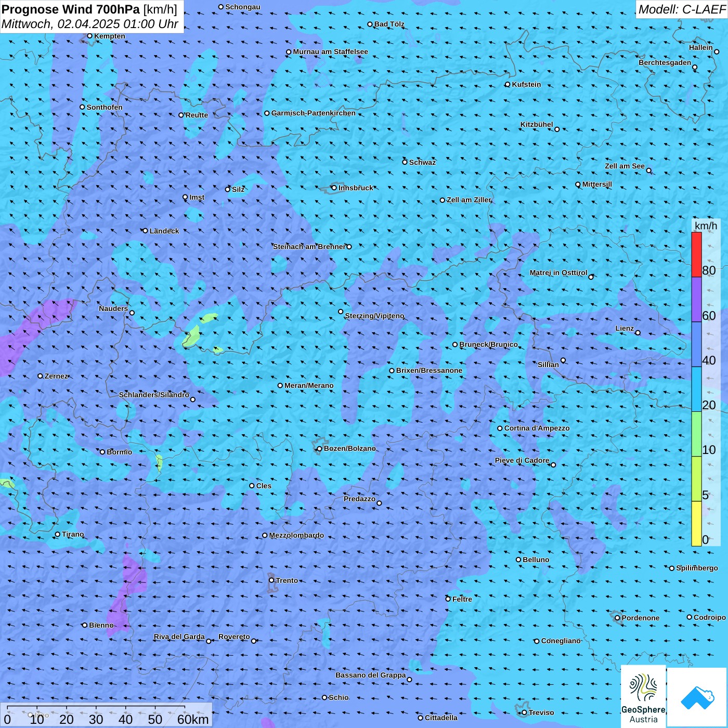728x728 pixels.
Task: Click the Steinach am Brenner label
Action: 309,246
